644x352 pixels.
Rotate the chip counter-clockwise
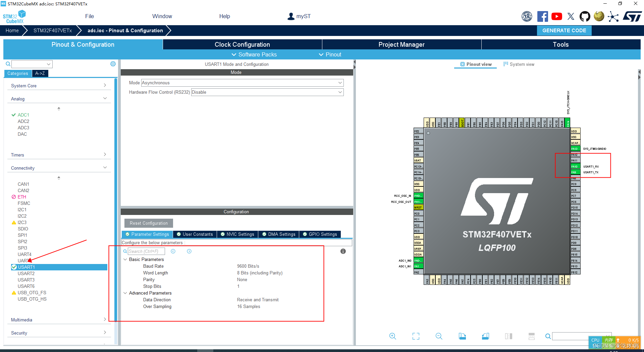(x=485, y=336)
